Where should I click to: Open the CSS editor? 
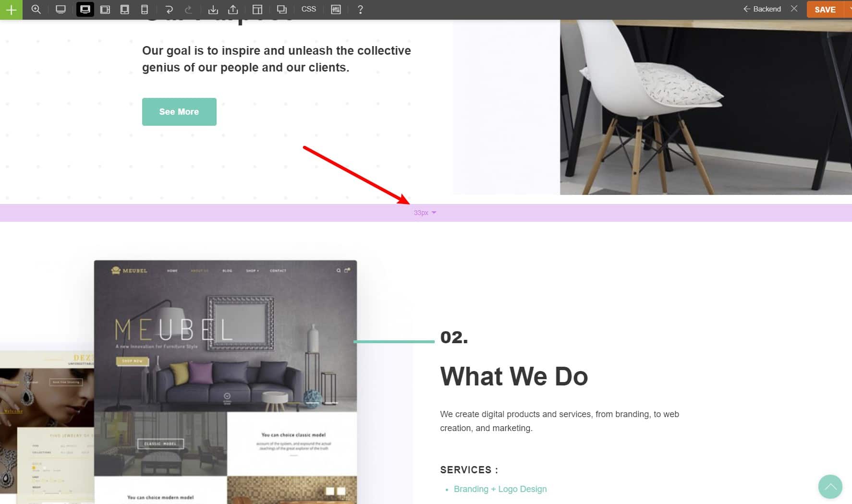click(309, 9)
